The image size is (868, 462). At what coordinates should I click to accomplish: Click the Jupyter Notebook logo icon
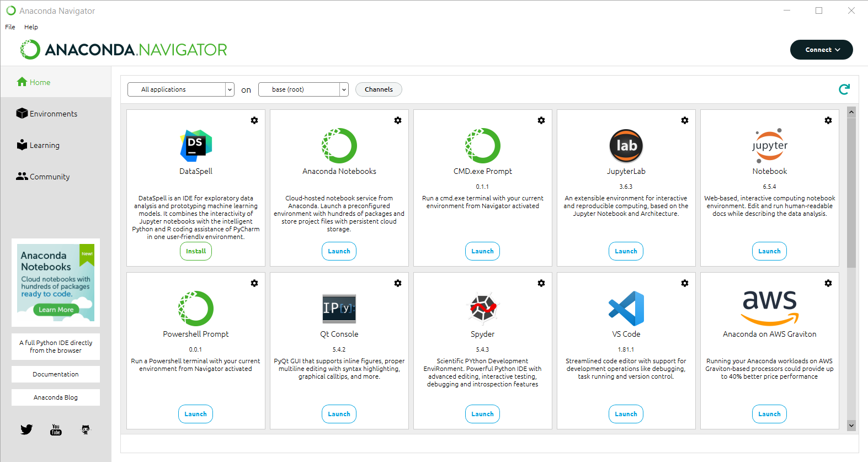pos(770,146)
